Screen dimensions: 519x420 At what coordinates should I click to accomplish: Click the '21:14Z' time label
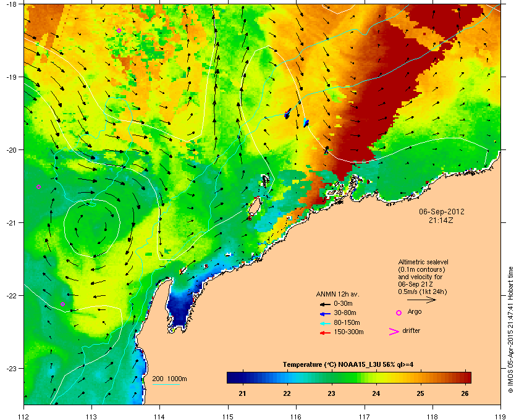[x=441, y=220]
